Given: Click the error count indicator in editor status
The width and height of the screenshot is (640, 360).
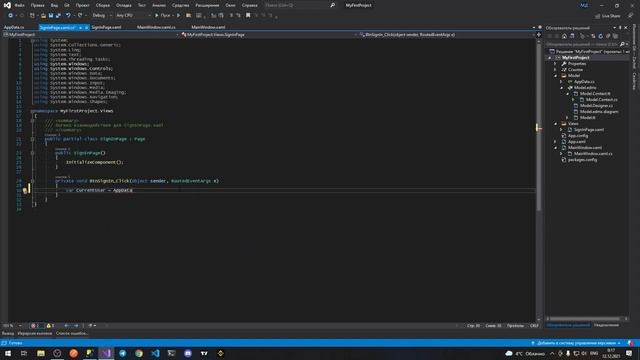Looking at the screenshot, I should pyautogui.click(x=35, y=326).
